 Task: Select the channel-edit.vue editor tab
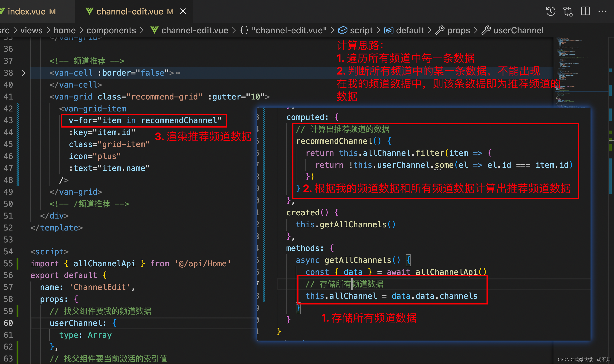[130, 11]
